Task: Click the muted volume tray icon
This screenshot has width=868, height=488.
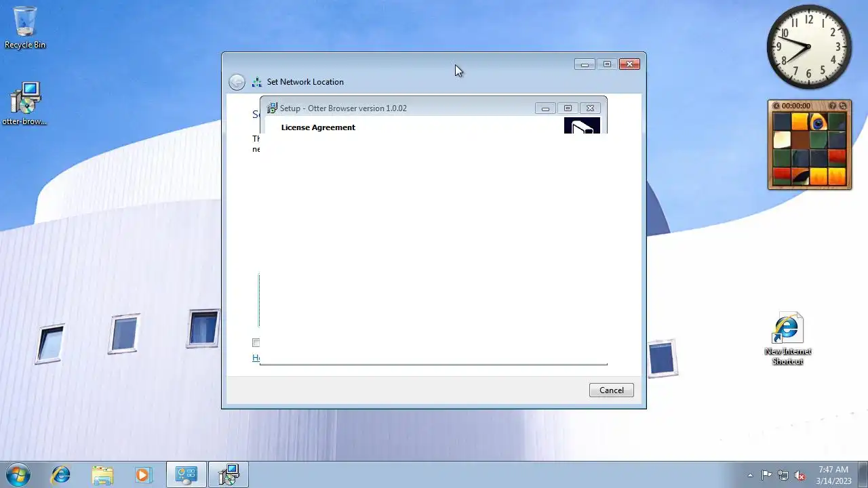Action: coord(800,475)
